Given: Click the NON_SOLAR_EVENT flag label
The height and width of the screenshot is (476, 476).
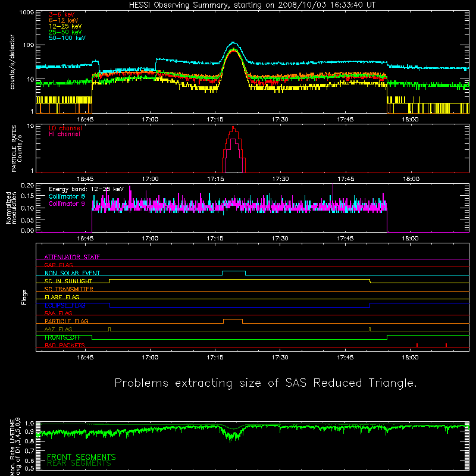Looking at the screenshot, I should (x=72, y=273).
